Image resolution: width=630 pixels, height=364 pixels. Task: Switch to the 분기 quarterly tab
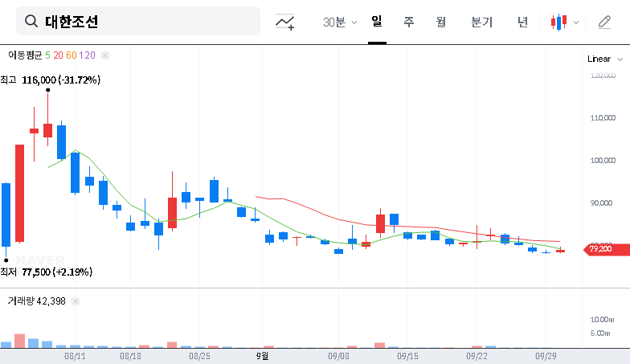click(x=481, y=22)
